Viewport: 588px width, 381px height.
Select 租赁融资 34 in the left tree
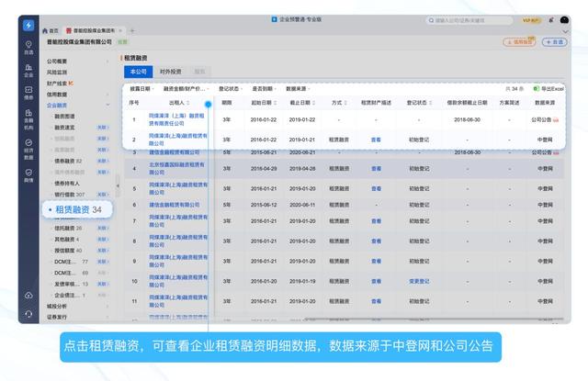[78, 210]
